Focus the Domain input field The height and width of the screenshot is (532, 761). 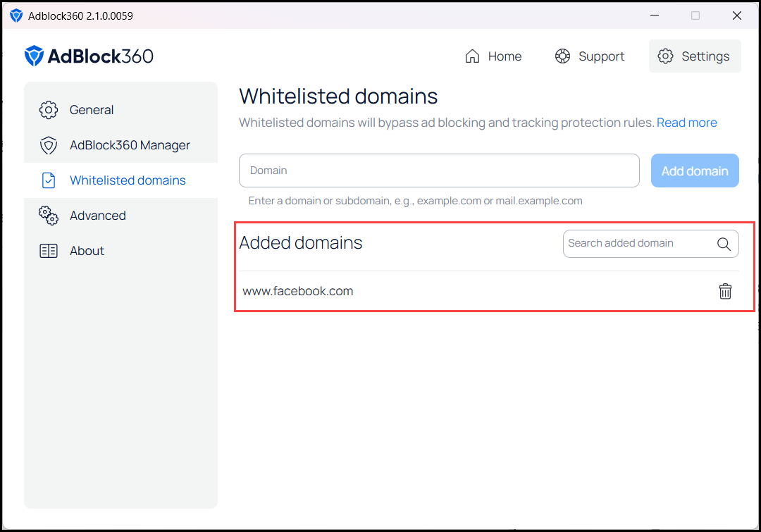click(x=439, y=171)
